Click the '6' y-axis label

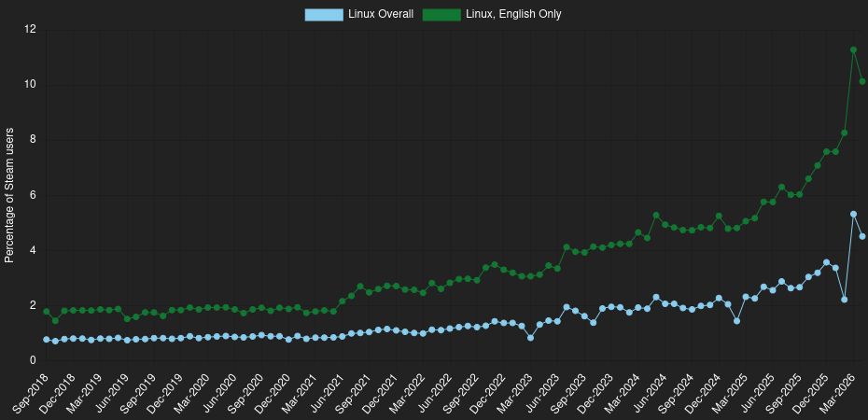(x=34, y=195)
